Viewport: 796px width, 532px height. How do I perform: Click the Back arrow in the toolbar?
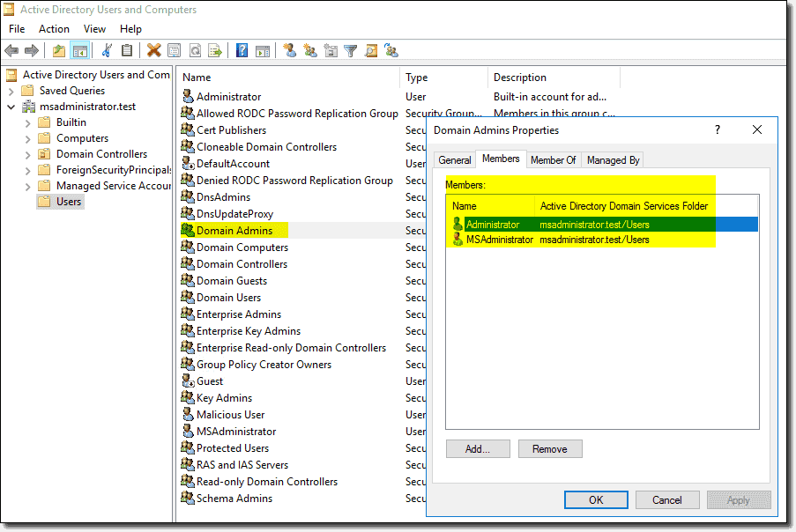11,51
